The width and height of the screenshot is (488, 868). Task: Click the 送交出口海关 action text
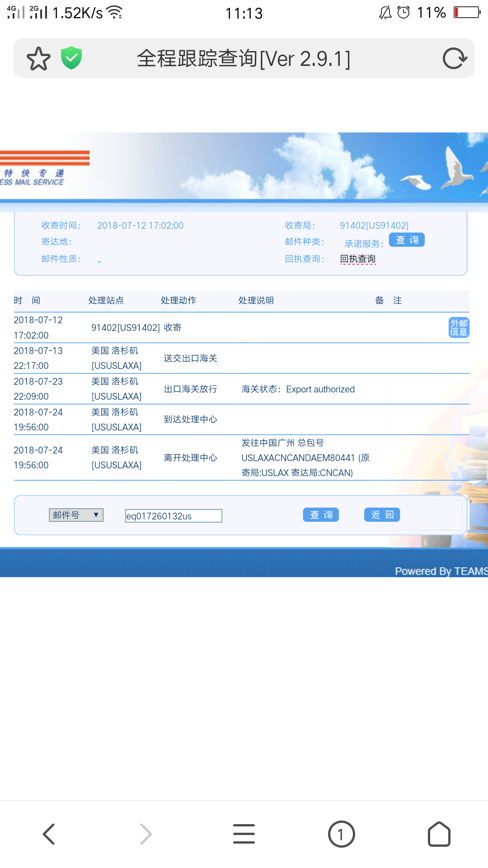pos(190,358)
